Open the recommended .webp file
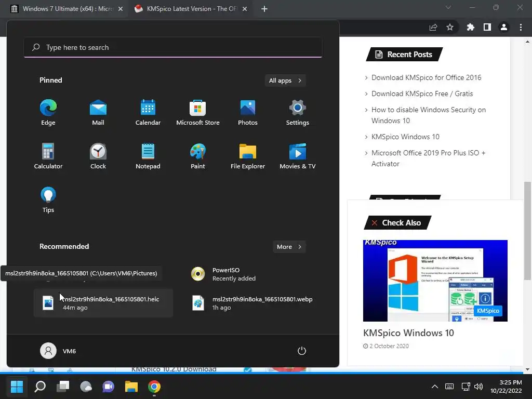The width and height of the screenshot is (532, 399). 253,303
